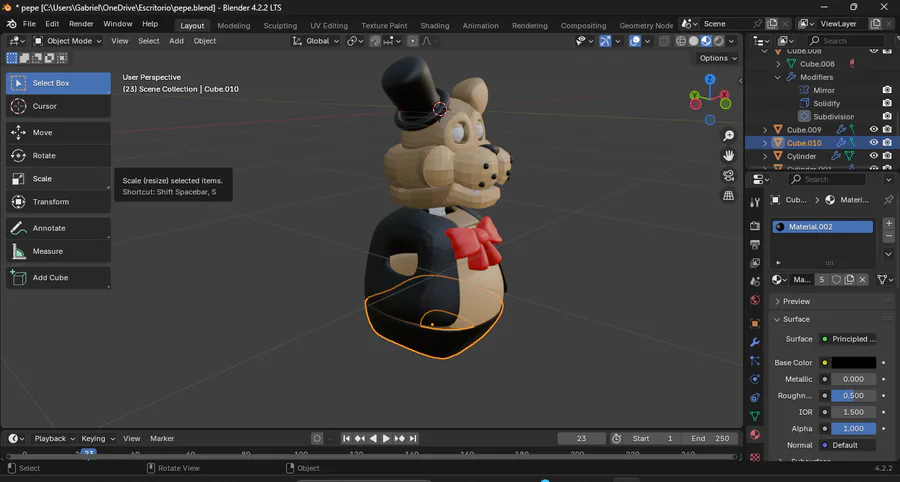Open the Scene properties tab
The width and height of the screenshot is (900, 482).
coord(755,281)
